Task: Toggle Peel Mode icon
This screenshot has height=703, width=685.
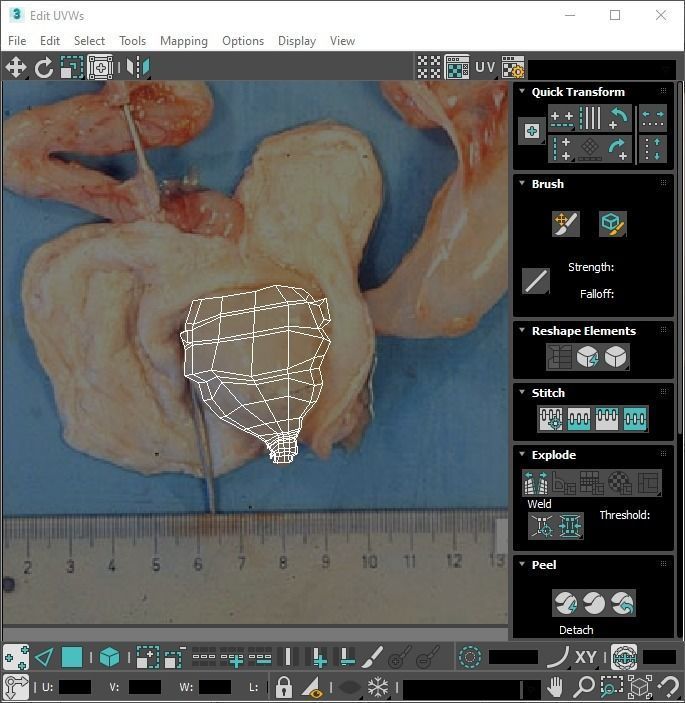Action: (x=594, y=603)
